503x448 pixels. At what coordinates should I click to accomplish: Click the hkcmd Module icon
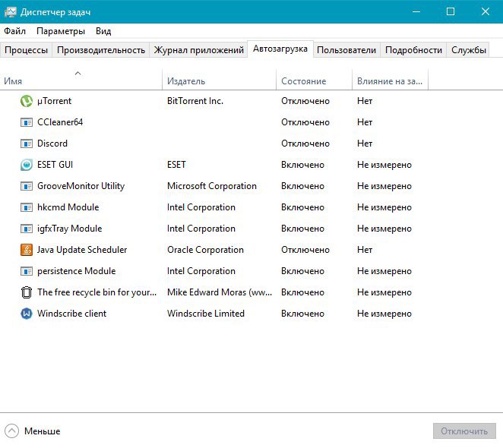click(x=27, y=207)
